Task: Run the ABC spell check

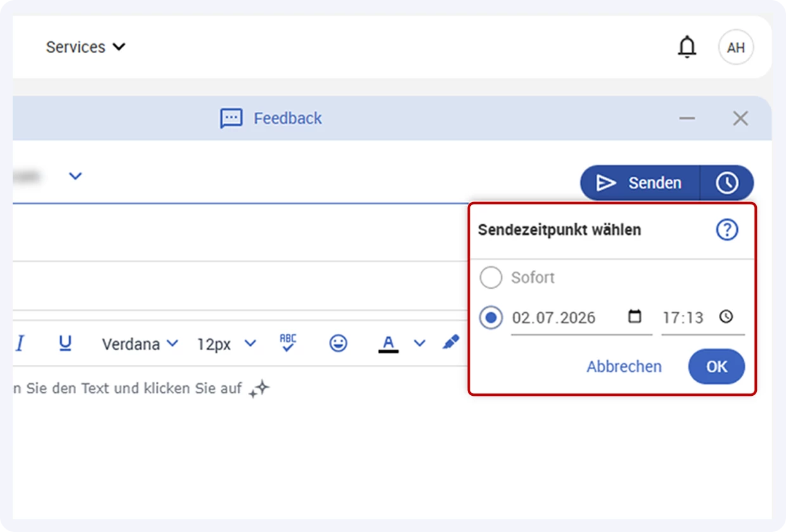Action: coord(288,343)
